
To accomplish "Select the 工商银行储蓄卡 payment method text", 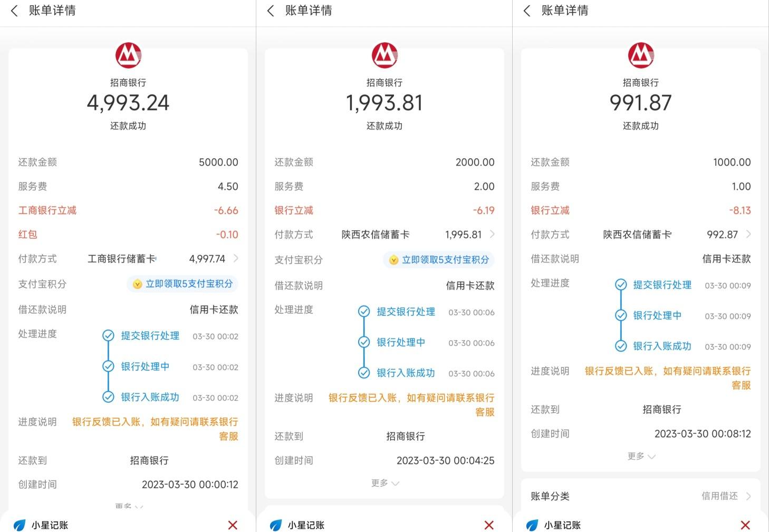I will point(122,258).
